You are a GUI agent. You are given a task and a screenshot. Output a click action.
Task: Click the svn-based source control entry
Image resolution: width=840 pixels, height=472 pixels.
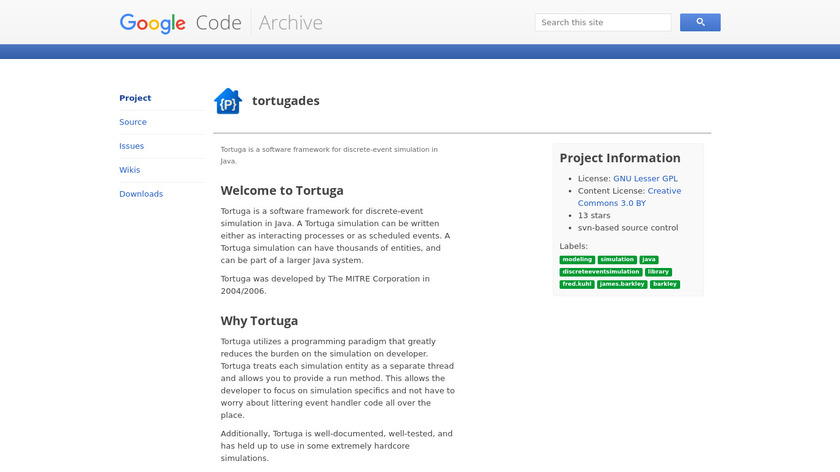628,228
